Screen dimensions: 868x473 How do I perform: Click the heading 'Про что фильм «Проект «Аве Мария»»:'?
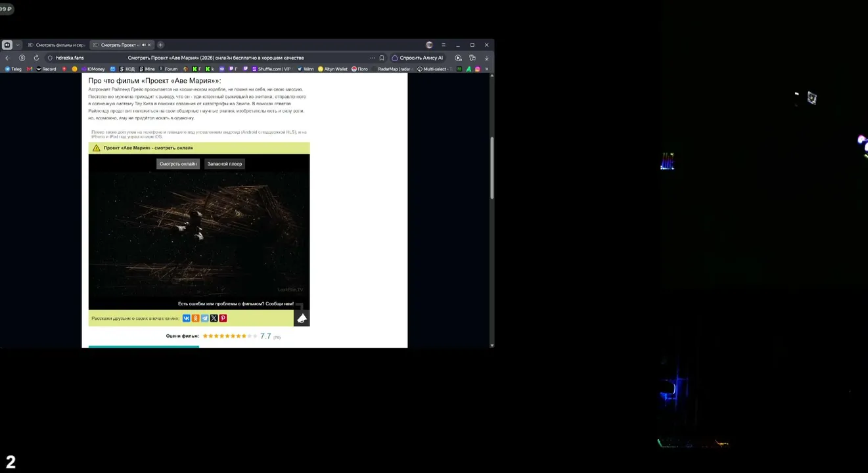click(x=155, y=81)
